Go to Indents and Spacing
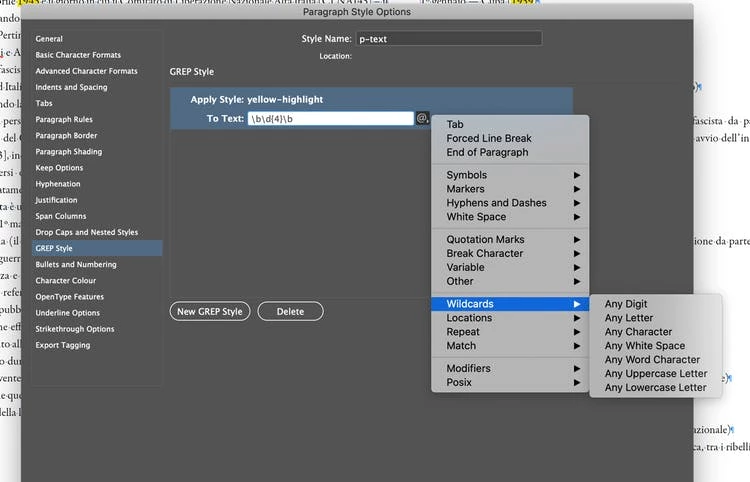Viewport: 750px width, 482px height. click(x=71, y=87)
